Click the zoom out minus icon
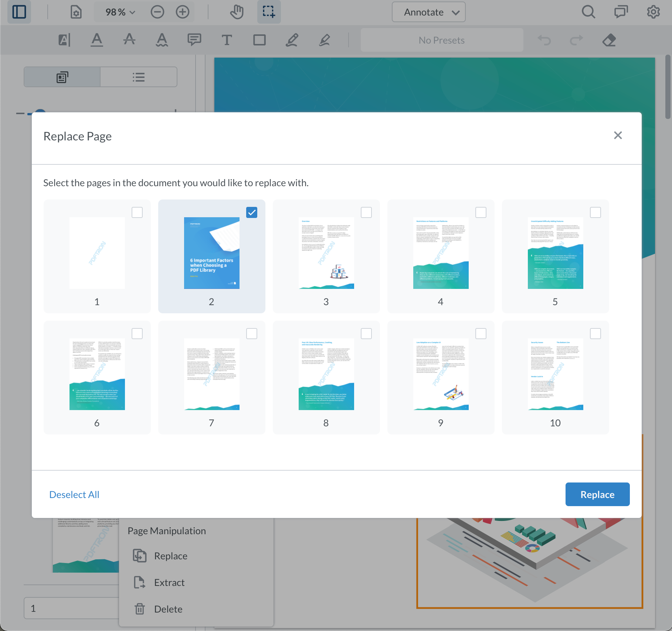672x631 pixels. [157, 12]
